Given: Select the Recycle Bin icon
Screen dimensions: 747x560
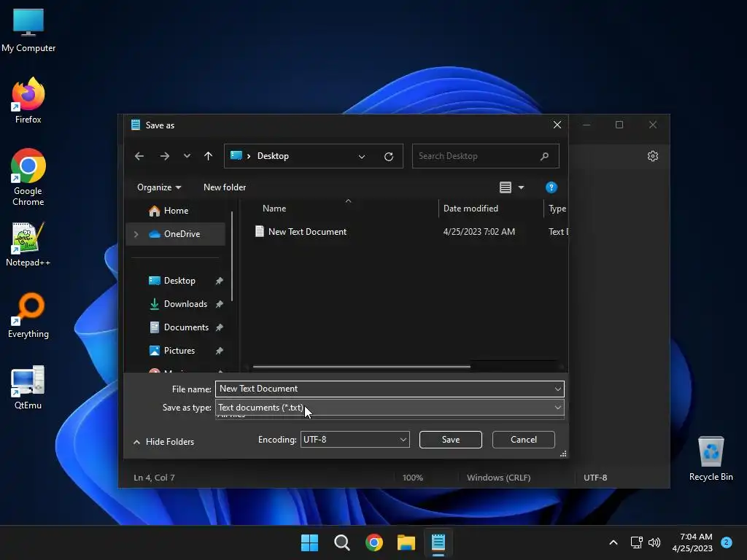Looking at the screenshot, I should pos(711,459).
